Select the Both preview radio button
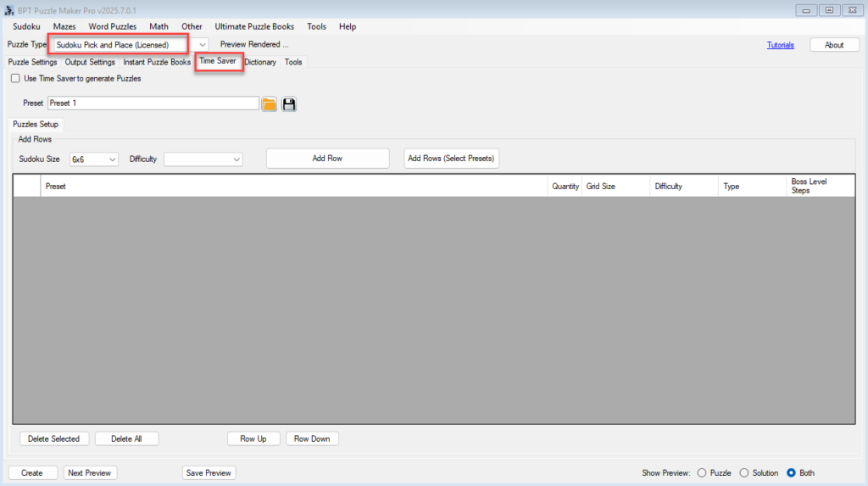 coord(791,472)
